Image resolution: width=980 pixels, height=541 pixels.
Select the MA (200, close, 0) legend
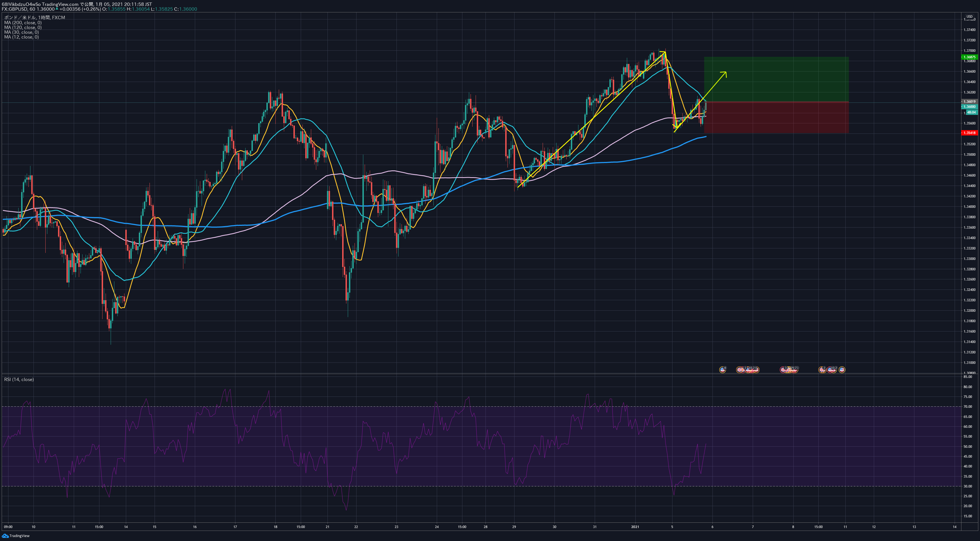click(23, 23)
